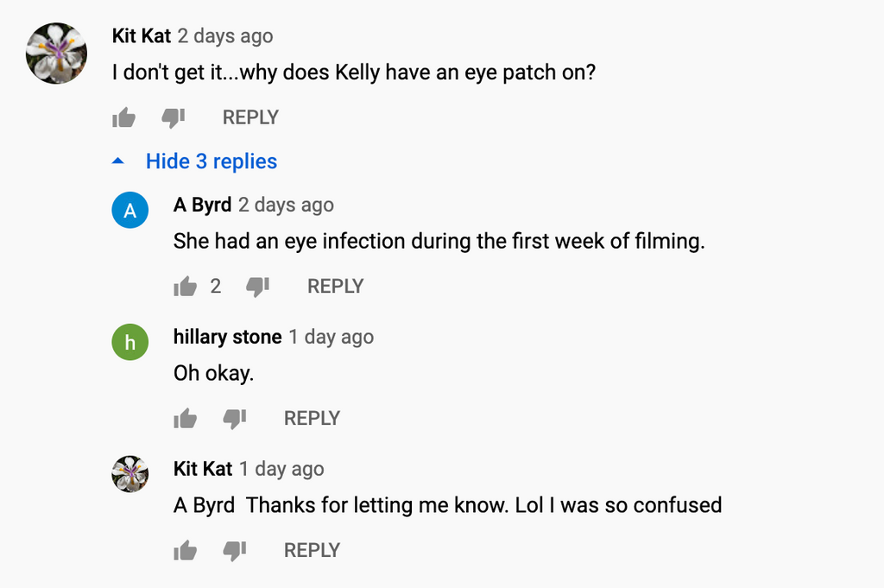Viewport: 884px width, 588px height.
Task: Click the thumbs down on A Byrd's reply
Action: (x=259, y=286)
